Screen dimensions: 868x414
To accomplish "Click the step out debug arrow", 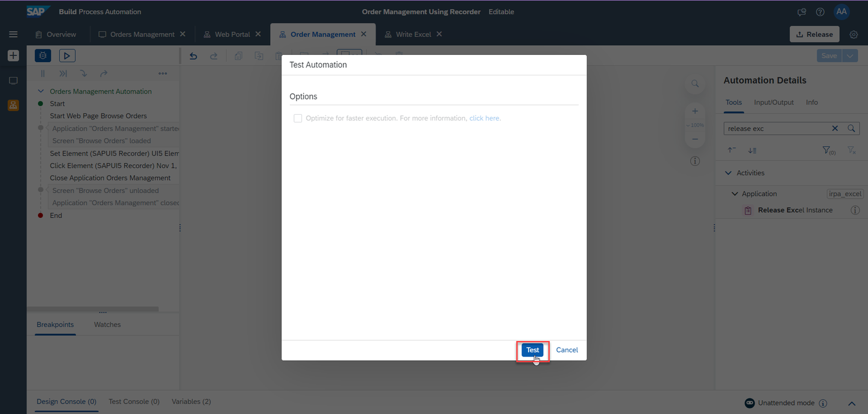I will [x=104, y=74].
